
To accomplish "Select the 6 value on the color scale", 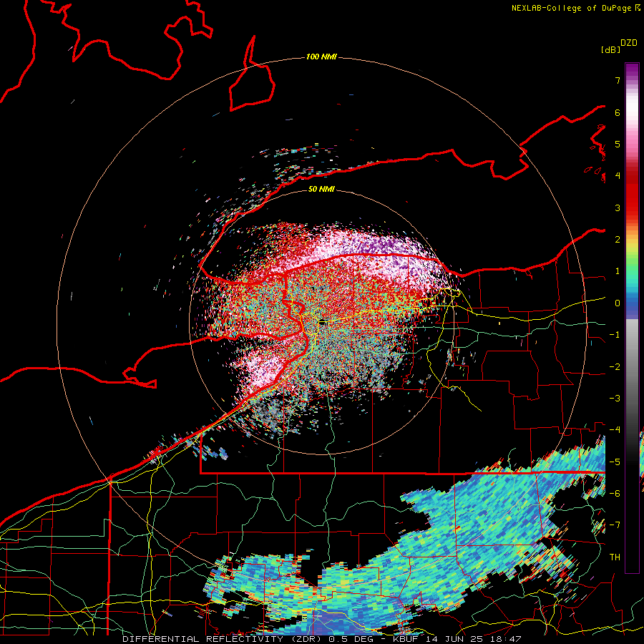I will pyautogui.click(x=618, y=112).
